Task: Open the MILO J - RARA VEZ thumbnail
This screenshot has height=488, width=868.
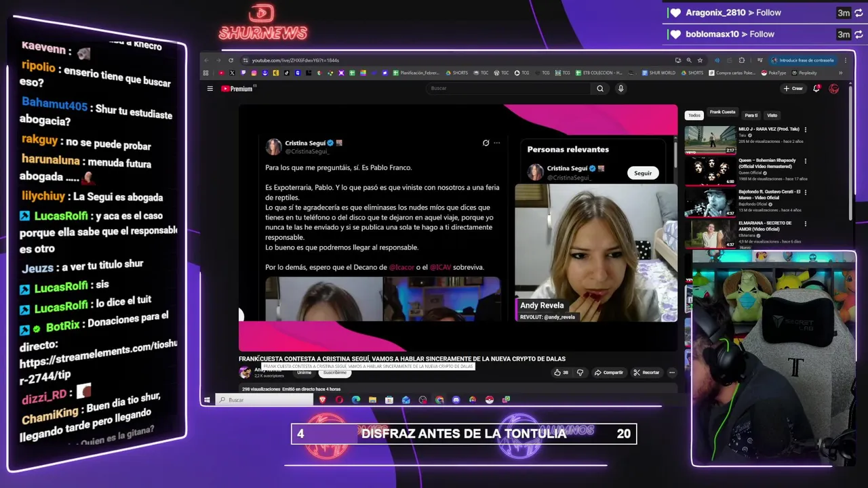Action: [710, 140]
